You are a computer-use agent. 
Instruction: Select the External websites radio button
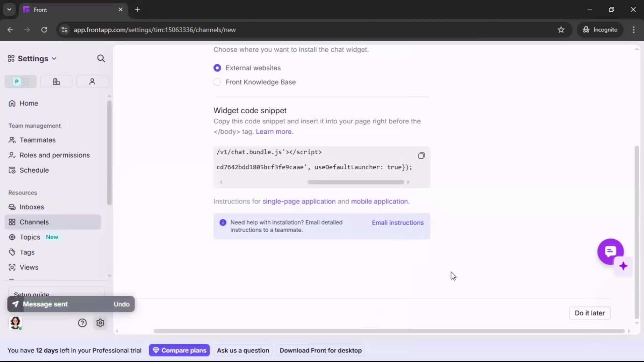(217, 68)
